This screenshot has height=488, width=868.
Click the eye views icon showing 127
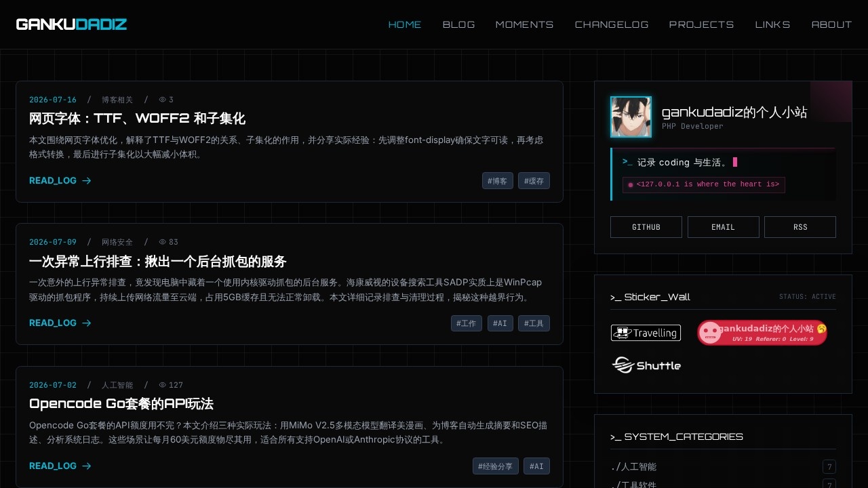point(163,385)
